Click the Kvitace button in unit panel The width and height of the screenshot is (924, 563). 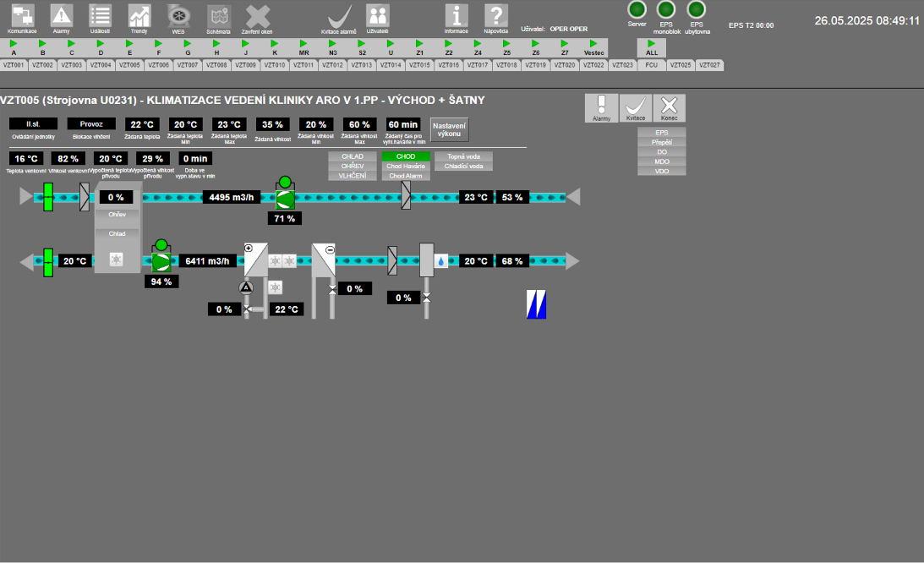point(635,107)
